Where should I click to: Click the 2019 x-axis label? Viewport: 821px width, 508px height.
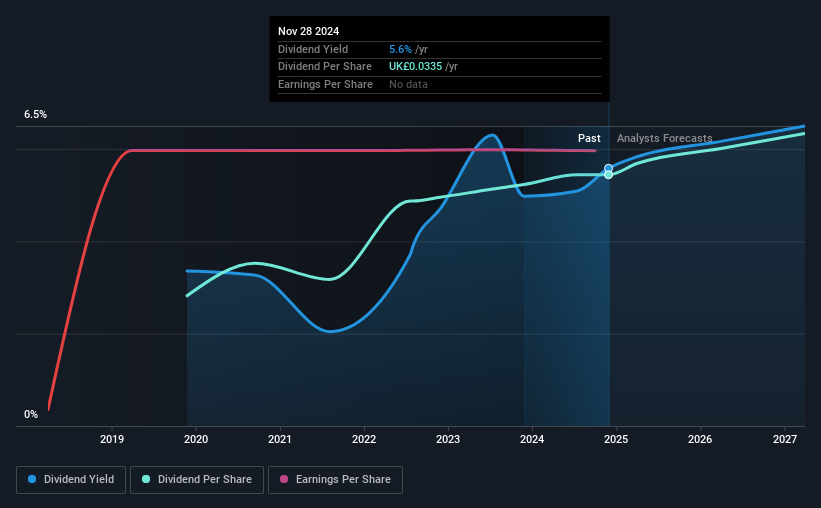pos(112,439)
